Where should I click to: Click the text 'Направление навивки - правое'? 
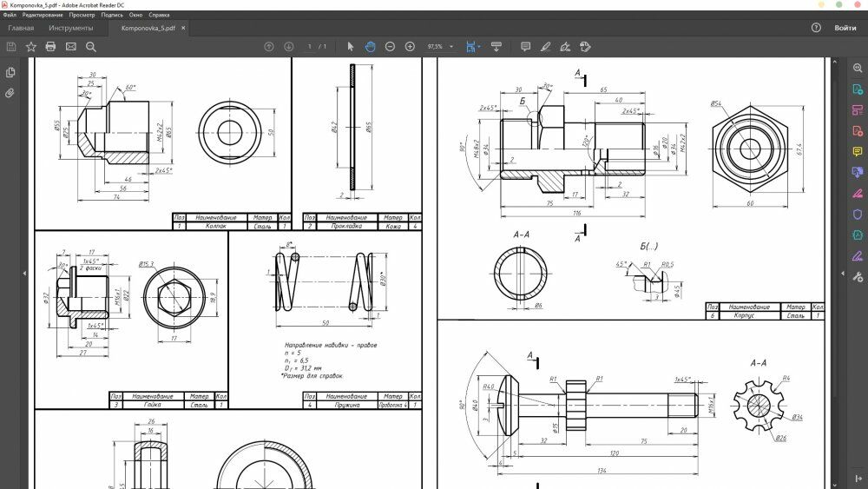tap(331, 345)
